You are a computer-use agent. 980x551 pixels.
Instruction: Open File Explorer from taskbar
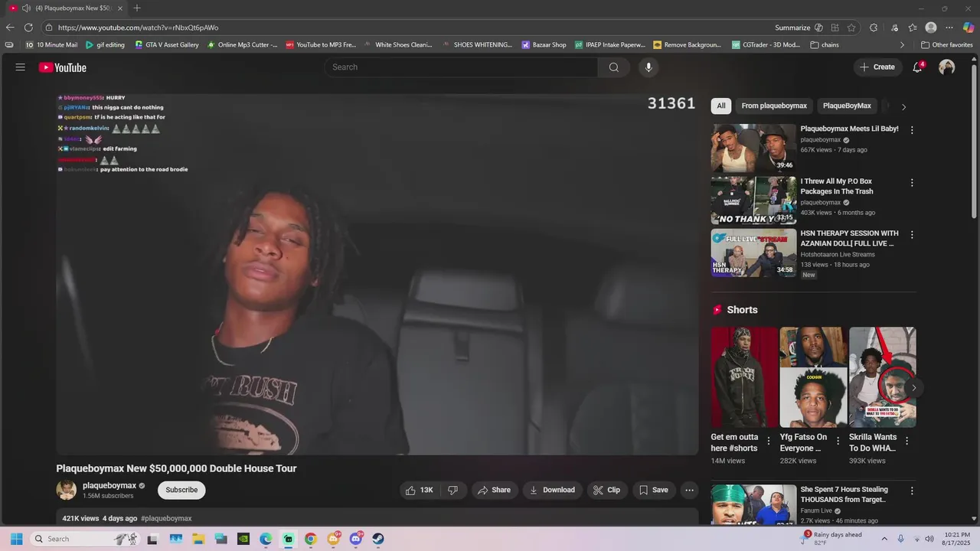pyautogui.click(x=198, y=539)
